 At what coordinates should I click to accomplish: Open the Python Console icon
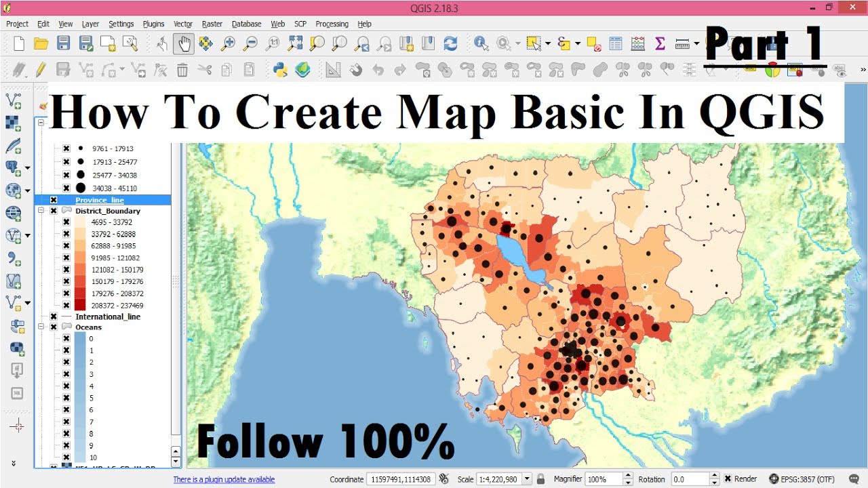click(x=280, y=69)
